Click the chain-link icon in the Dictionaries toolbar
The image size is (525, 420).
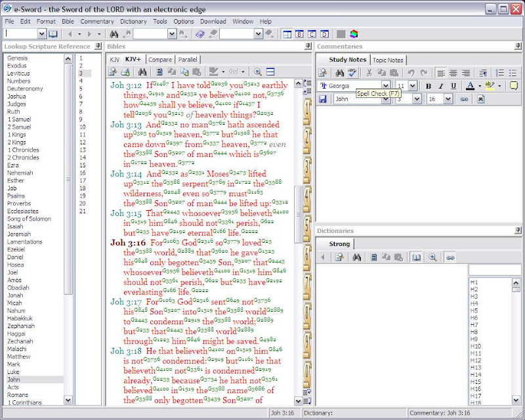[x=450, y=257]
